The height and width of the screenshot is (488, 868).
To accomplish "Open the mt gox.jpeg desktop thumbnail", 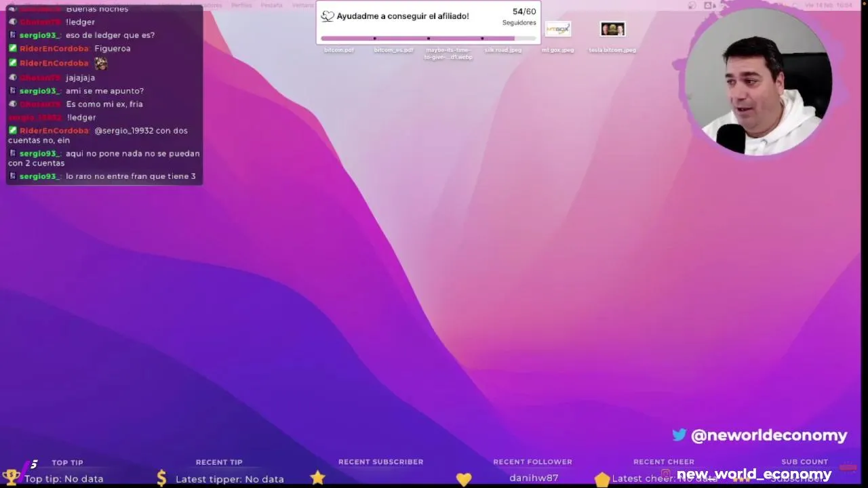I will 558,29.
